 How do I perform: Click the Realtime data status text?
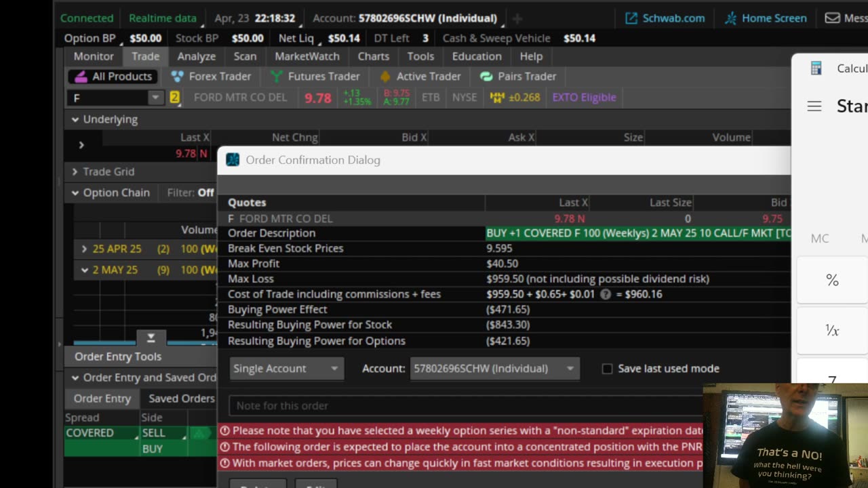[163, 18]
